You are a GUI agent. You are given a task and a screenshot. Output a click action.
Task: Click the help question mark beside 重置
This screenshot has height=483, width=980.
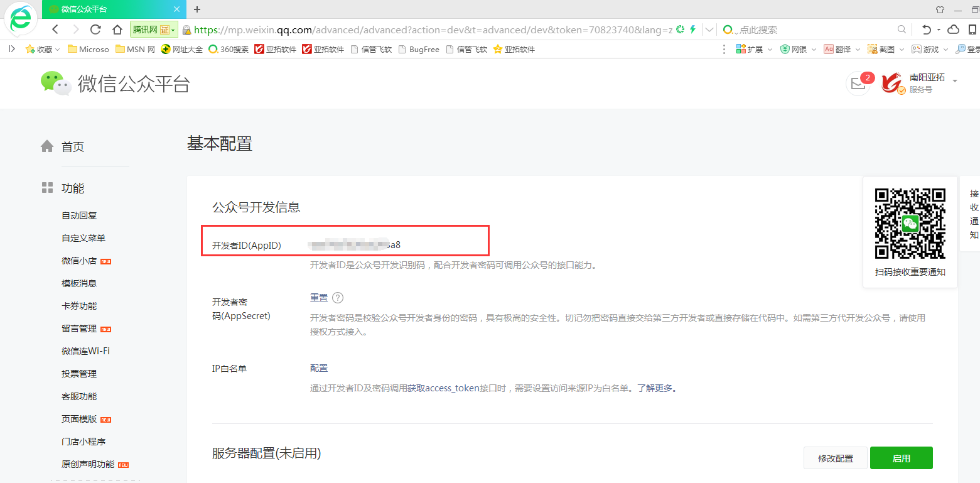pos(338,298)
